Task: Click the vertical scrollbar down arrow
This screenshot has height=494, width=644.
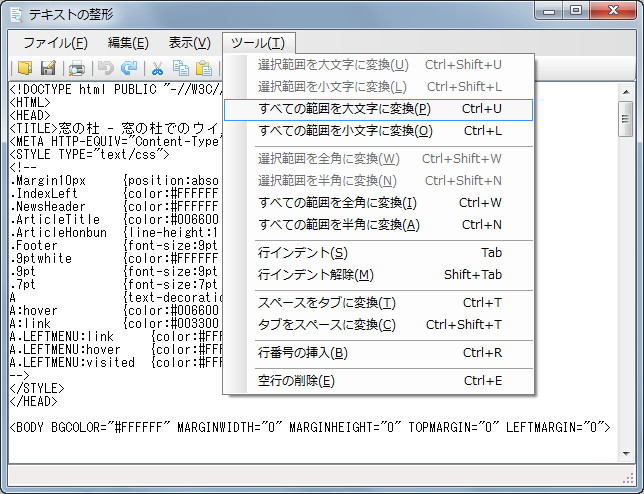Action: pyautogui.click(x=626, y=454)
